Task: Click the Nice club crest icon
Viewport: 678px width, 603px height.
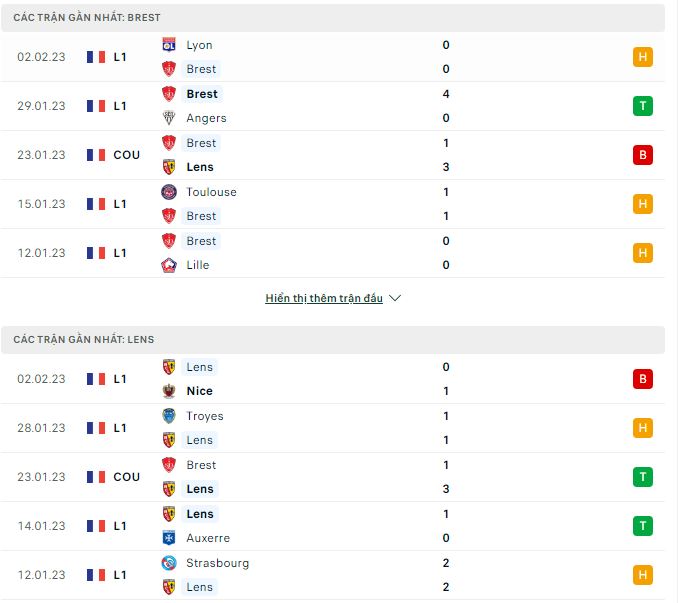Action: point(169,391)
